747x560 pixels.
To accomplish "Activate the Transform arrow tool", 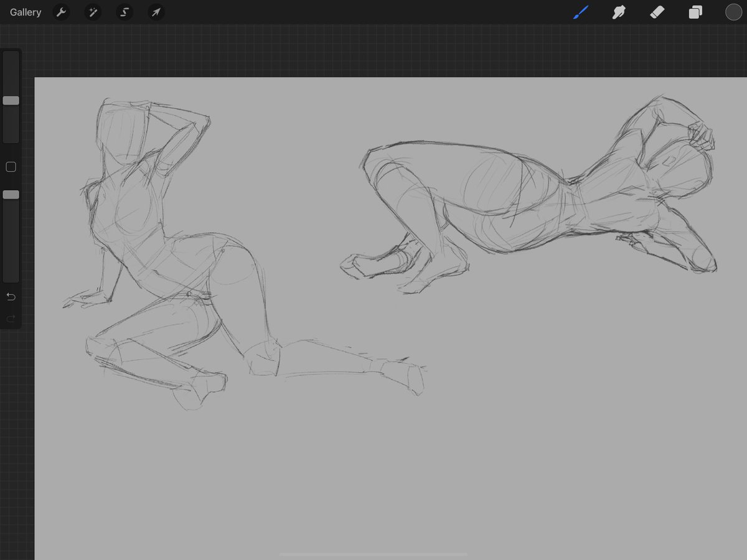I will (x=156, y=12).
